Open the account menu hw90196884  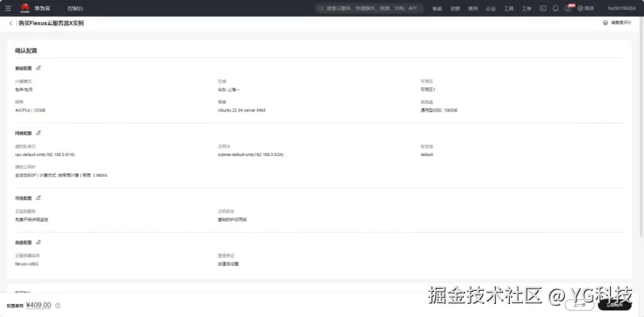coord(622,8)
